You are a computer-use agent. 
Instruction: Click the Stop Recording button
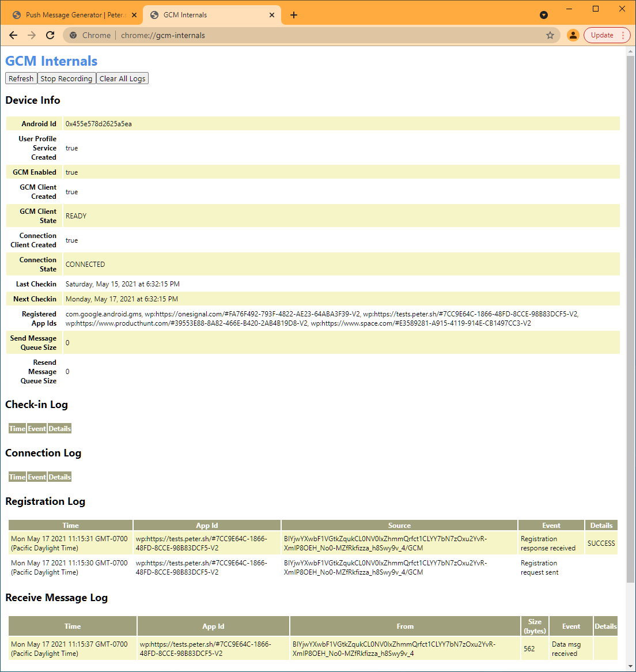pyautogui.click(x=66, y=78)
